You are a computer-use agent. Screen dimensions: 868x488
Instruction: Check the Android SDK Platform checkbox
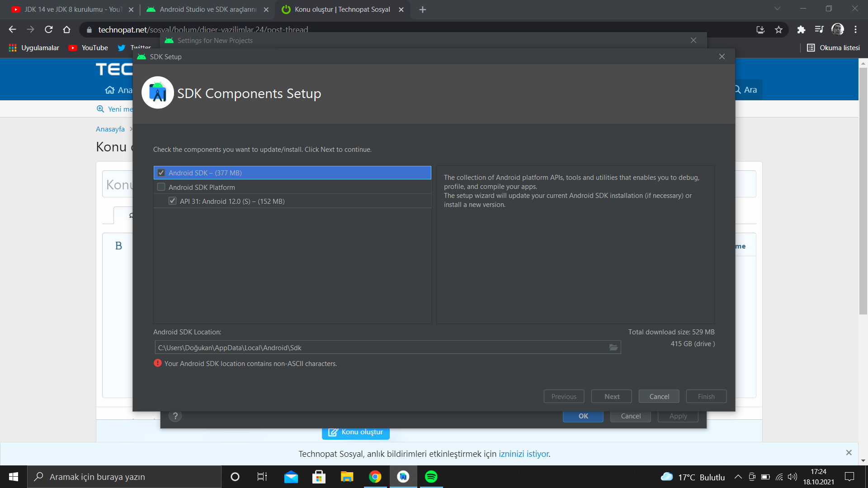(x=161, y=187)
